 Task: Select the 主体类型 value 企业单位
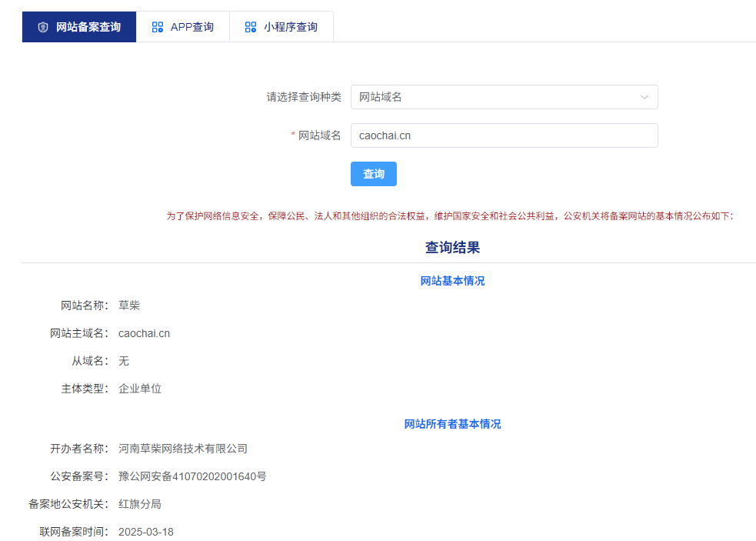(140, 389)
